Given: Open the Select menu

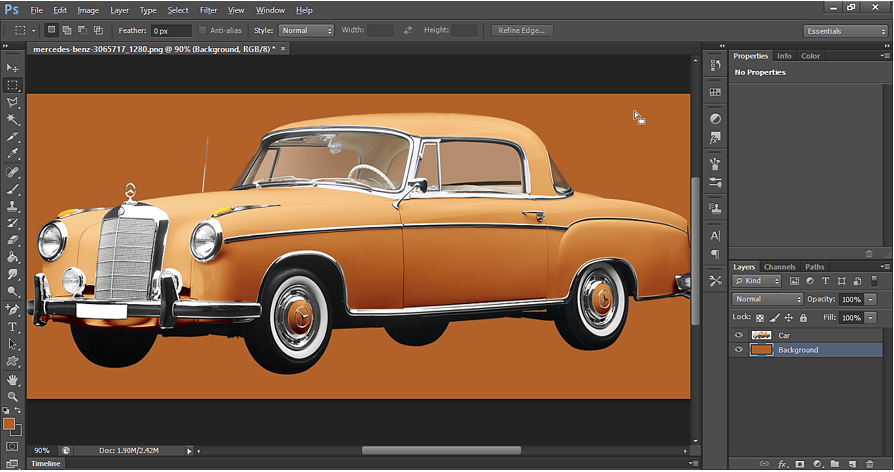Looking at the screenshot, I should point(178,10).
